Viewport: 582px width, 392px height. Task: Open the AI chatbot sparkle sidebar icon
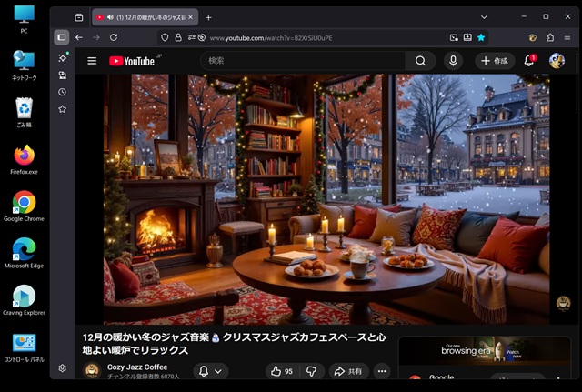pos(62,57)
